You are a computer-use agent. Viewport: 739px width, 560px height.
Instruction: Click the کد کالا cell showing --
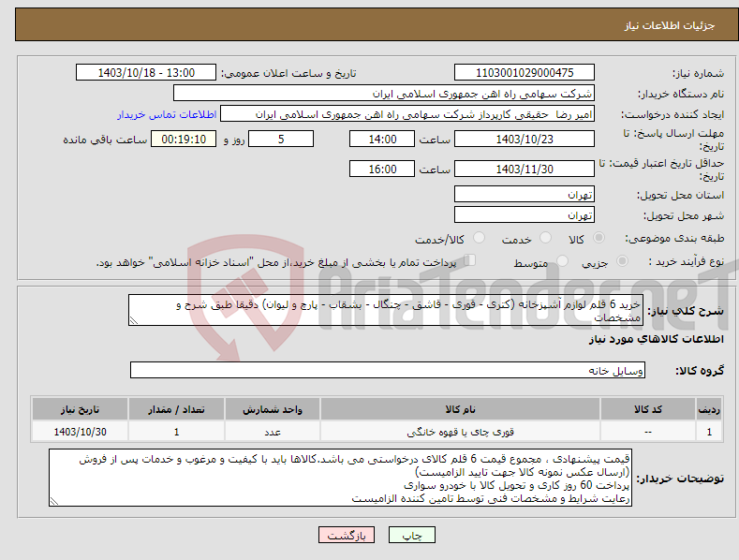pyautogui.click(x=648, y=432)
